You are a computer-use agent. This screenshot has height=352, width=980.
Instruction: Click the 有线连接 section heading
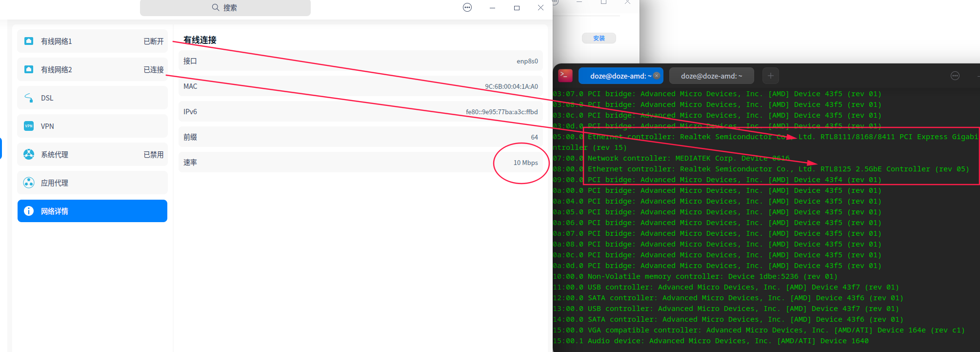[200, 40]
